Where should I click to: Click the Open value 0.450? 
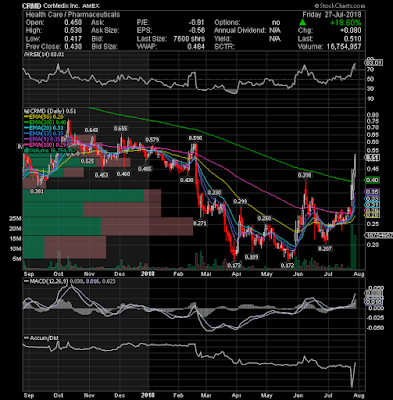[73, 23]
